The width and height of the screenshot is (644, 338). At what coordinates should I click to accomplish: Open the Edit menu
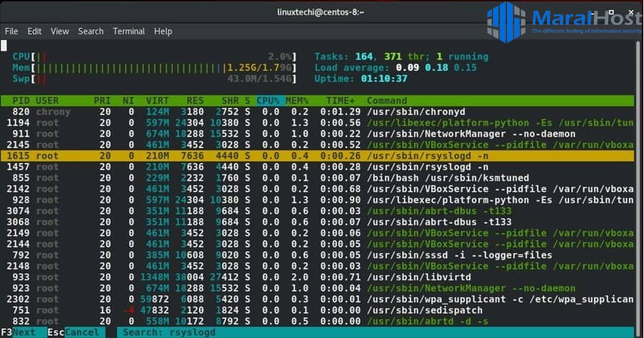click(34, 31)
